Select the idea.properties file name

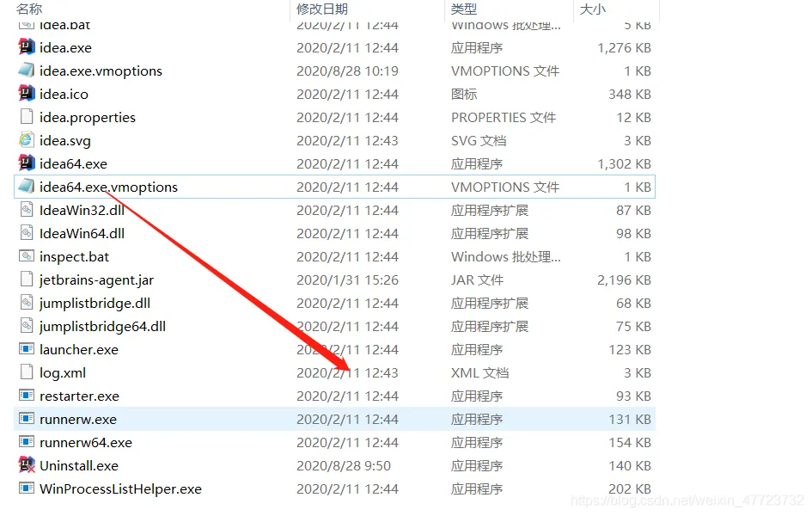[88, 118]
